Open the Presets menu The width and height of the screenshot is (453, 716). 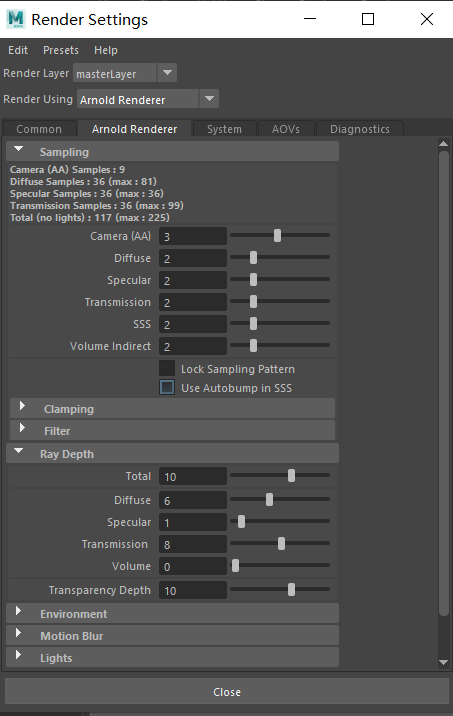point(61,50)
